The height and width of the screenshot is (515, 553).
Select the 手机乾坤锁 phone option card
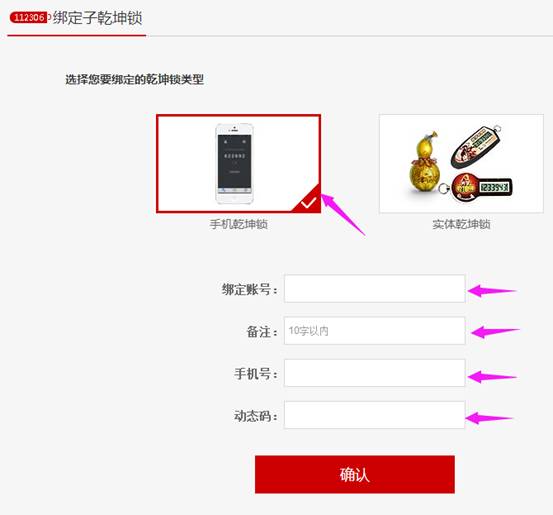238,164
